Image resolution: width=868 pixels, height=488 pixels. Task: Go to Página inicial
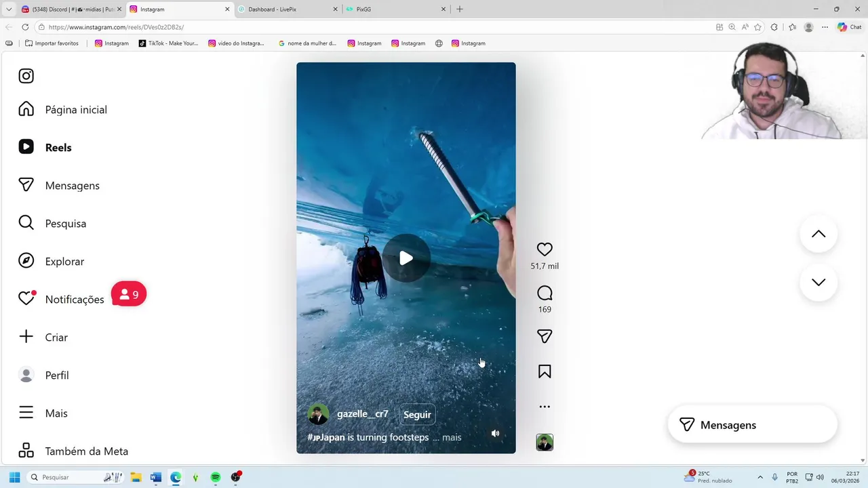(62, 110)
